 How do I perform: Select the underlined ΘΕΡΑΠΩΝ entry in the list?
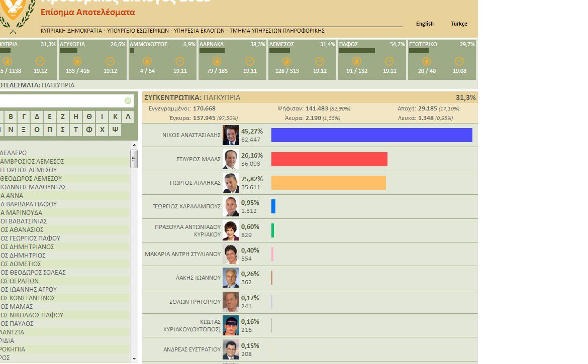20,281
